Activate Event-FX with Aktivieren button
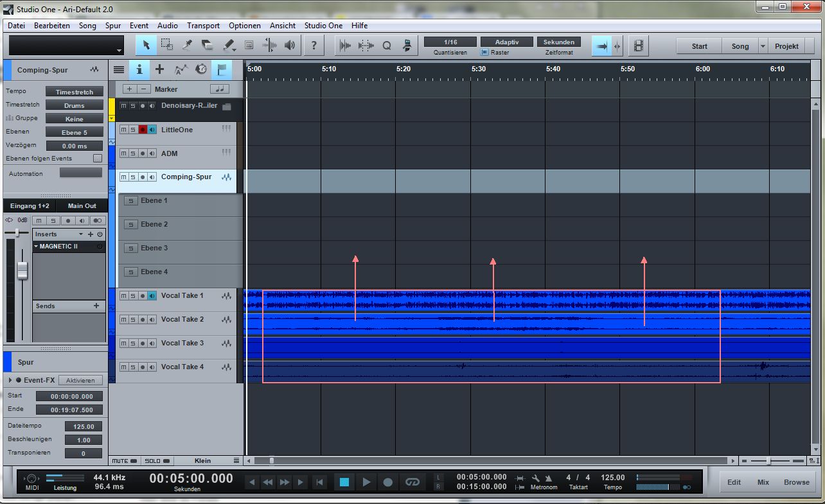 80,380
